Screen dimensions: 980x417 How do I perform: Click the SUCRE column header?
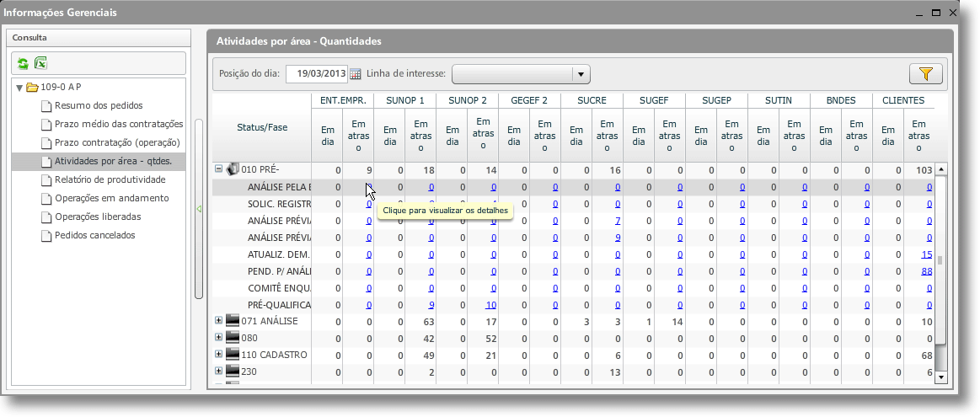tap(592, 100)
